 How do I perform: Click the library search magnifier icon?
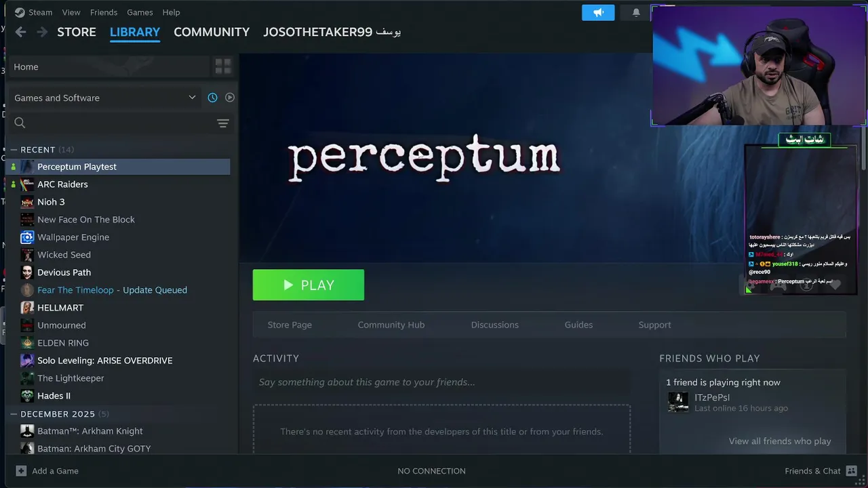pyautogui.click(x=20, y=123)
